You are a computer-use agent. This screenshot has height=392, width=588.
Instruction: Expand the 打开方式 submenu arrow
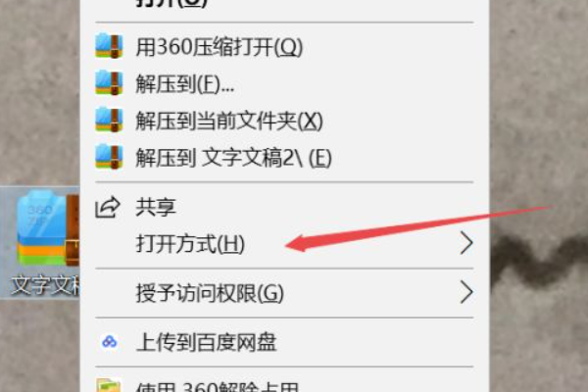click(x=466, y=243)
